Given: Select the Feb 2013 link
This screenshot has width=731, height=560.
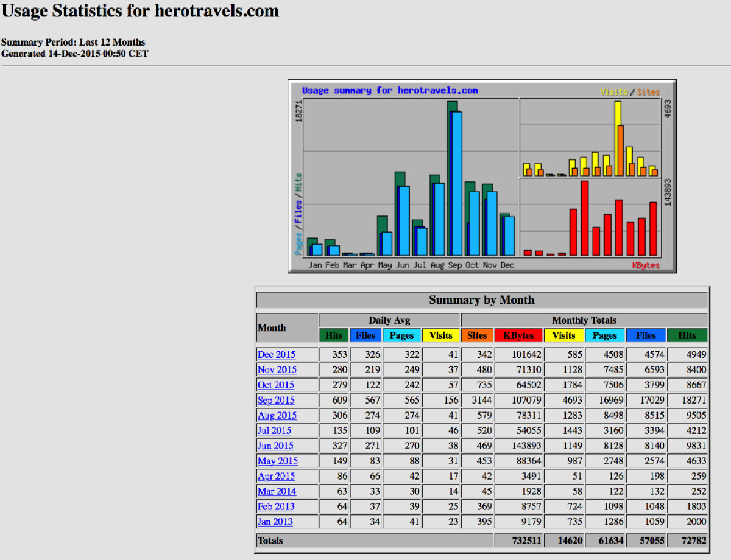Looking at the screenshot, I should (275, 506).
